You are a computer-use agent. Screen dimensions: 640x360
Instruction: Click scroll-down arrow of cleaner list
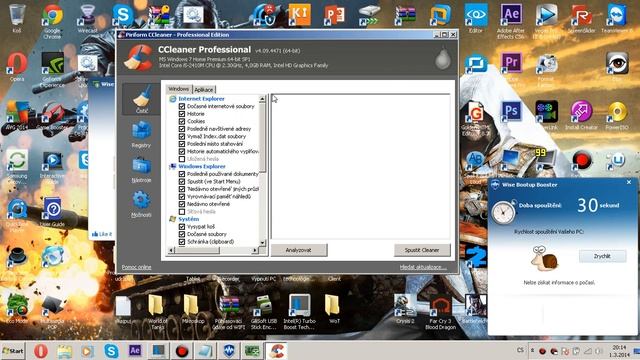[x=262, y=243]
